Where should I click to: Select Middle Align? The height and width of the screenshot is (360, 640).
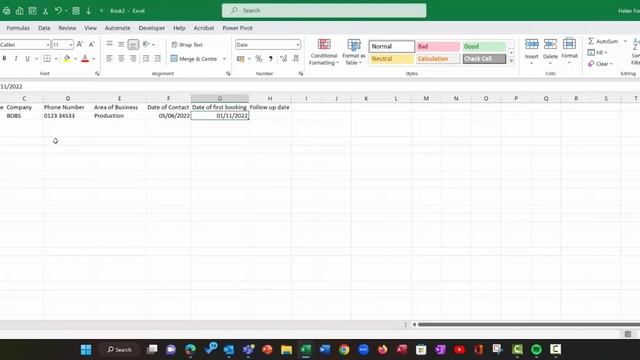click(121, 44)
